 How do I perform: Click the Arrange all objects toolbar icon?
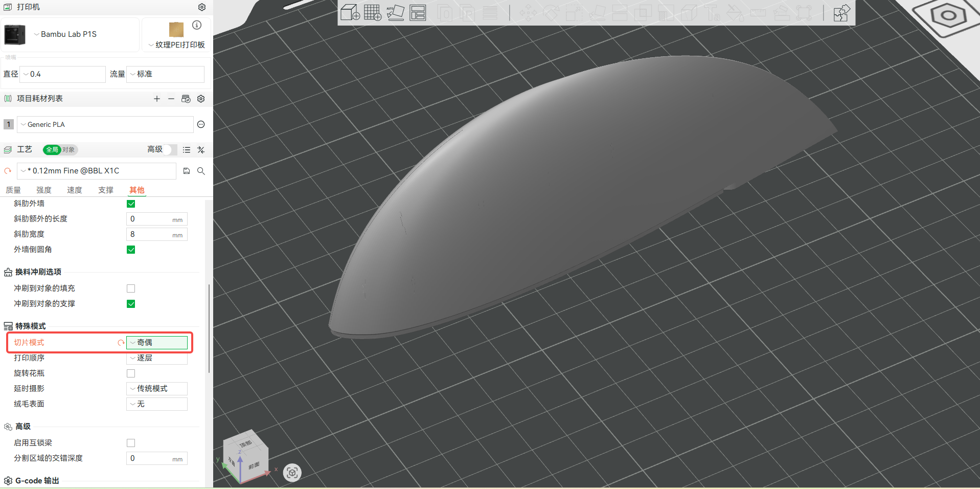(x=418, y=12)
